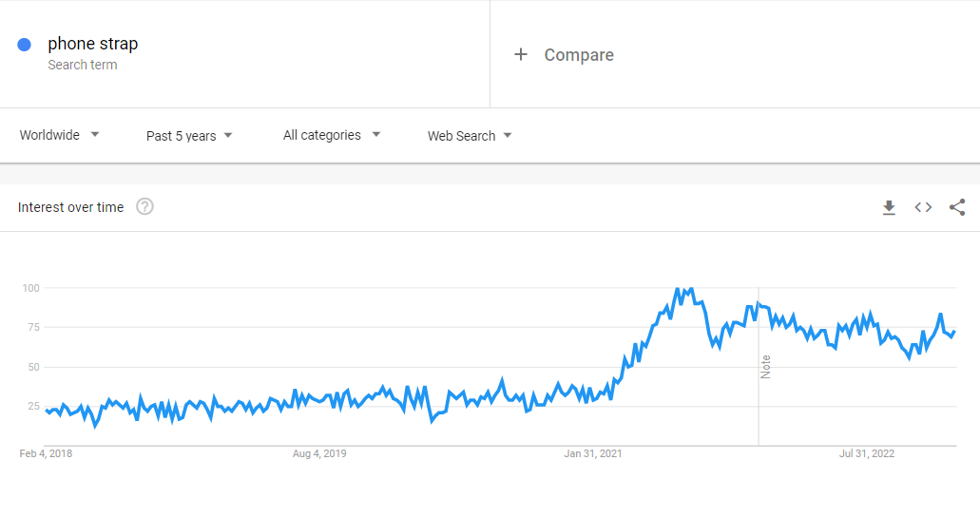Click the Jan 31, 2021 axis label
The width and height of the screenshot is (980, 518).
[x=593, y=453]
